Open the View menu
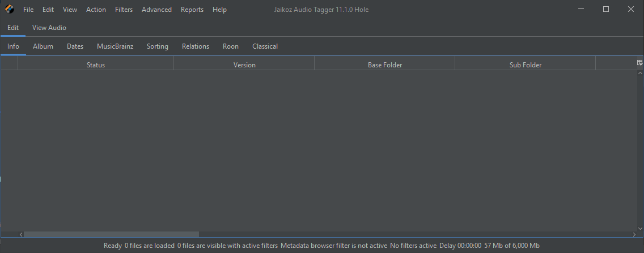The width and height of the screenshot is (644, 253). [x=70, y=10]
